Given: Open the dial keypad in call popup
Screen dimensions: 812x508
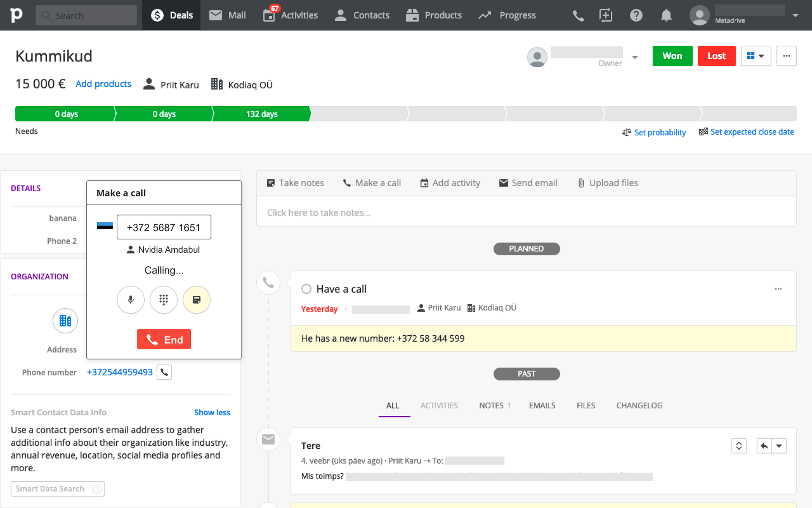Looking at the screenshot, I should point(163,300).
